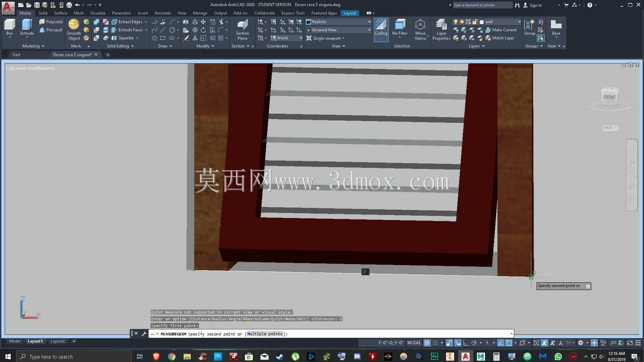The height and width of the screenshot is (362, 644).
Task: Select the Extrude tool
Action: point(27,27)
